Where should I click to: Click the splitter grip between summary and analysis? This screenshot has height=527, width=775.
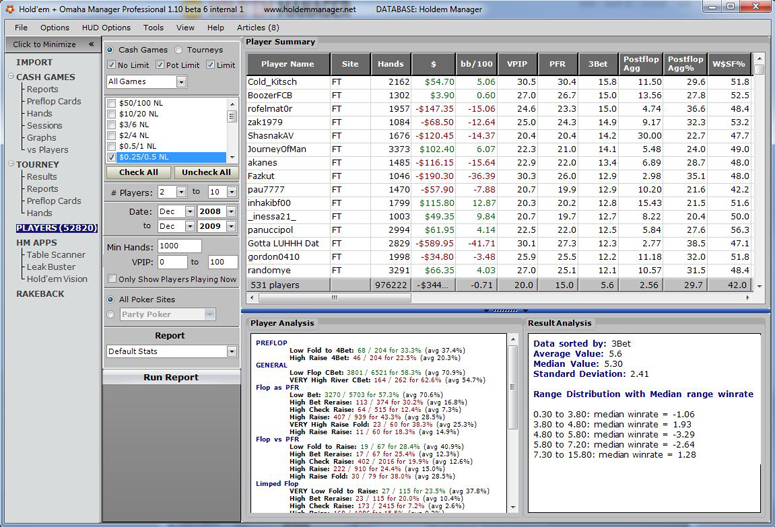(505, 310)
